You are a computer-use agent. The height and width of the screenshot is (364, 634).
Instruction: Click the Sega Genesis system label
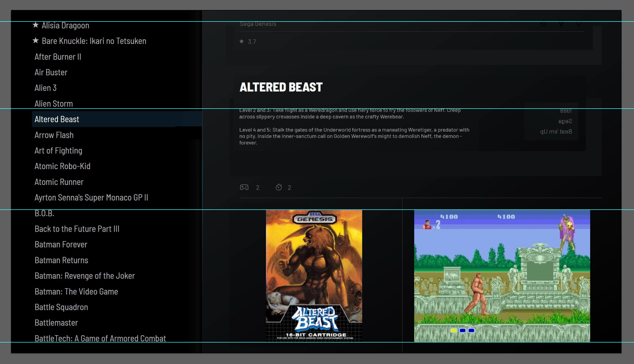[x=258, y=24]
